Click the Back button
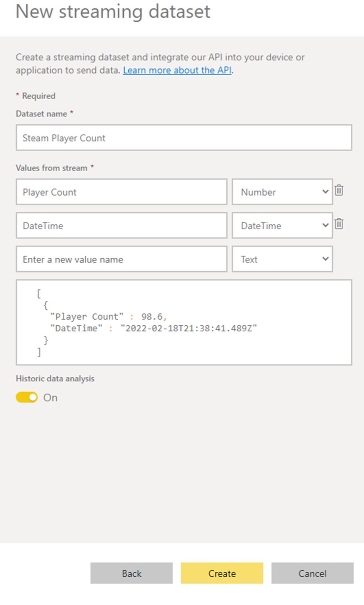Image resolution: width=364 pixels, height=605 pixels. [131, 573]
